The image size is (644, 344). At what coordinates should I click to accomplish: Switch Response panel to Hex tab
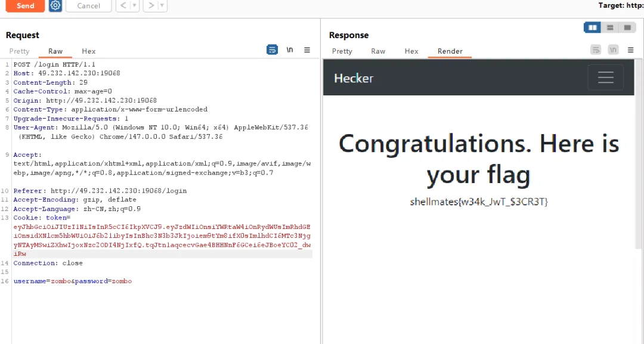411,51
